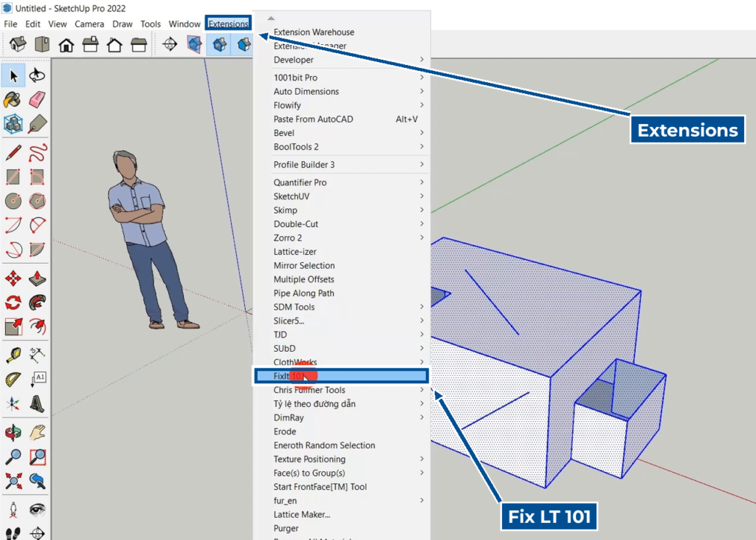Select the Rectangle tool
The image size is (756, 540).
point(13,177)
